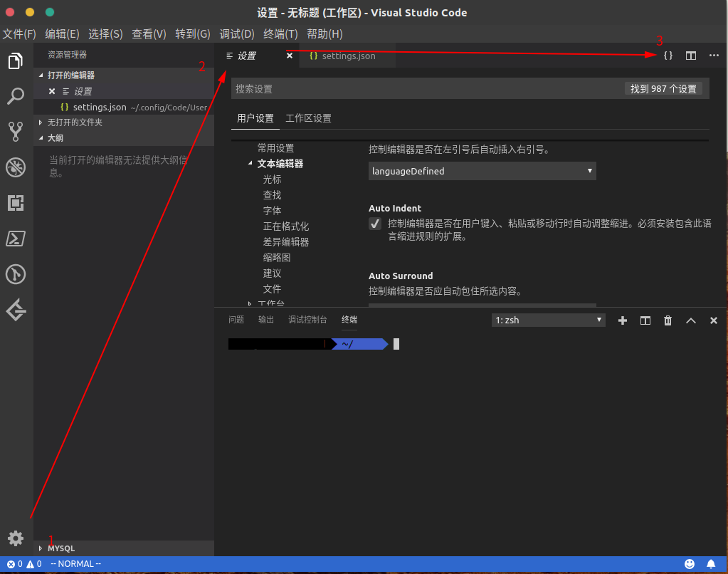Show the 输出 panel tab
The image size is (728, 574).
point(266,320)
